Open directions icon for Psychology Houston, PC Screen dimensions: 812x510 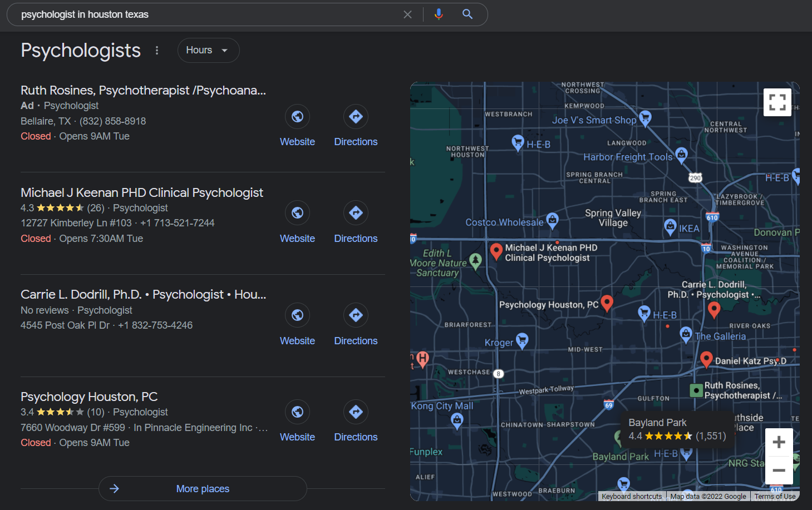pyautogui.click(x=356, y=412)
